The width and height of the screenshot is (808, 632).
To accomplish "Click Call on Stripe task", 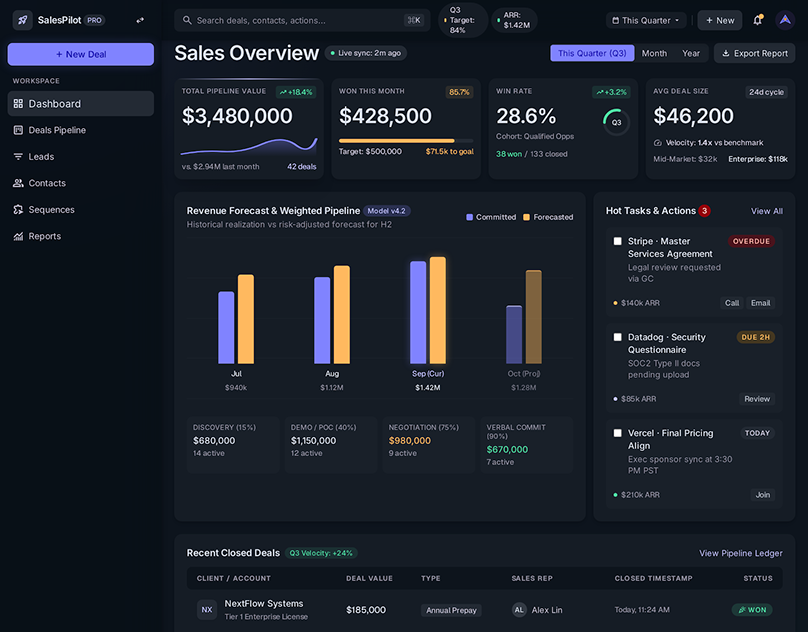I will click(732, 303).
